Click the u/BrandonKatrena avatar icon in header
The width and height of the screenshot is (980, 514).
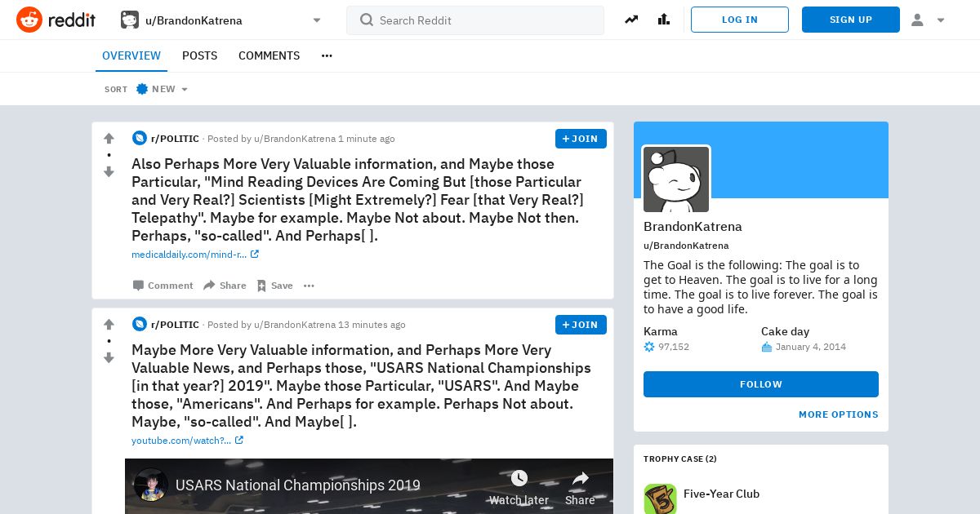(x=130, y=20)
